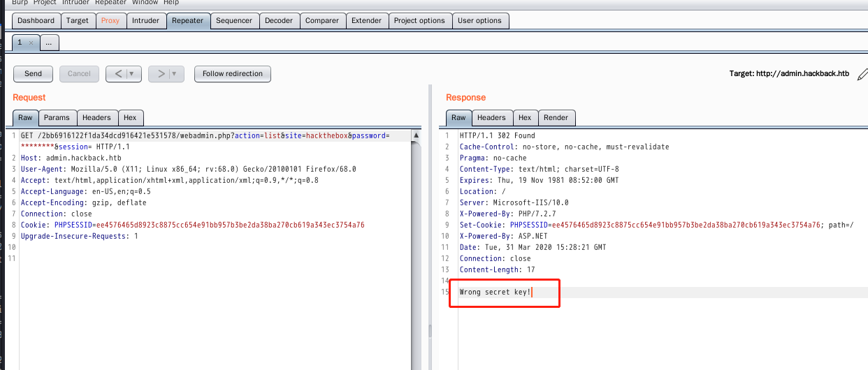Open the Headers tab in Response panel

[x=491, y=117]
